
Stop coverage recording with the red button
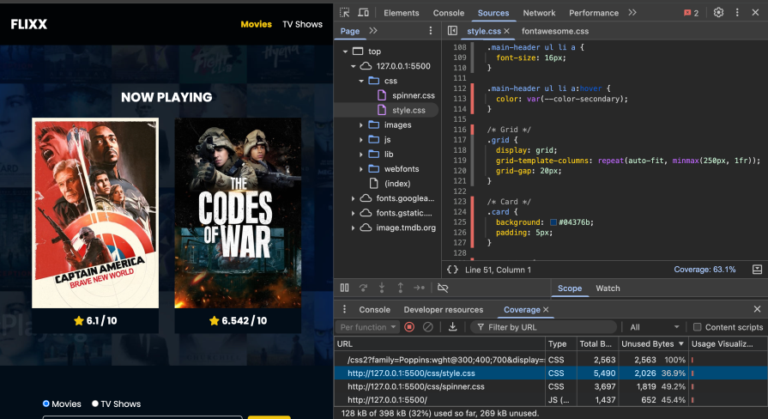pos(409,327)
